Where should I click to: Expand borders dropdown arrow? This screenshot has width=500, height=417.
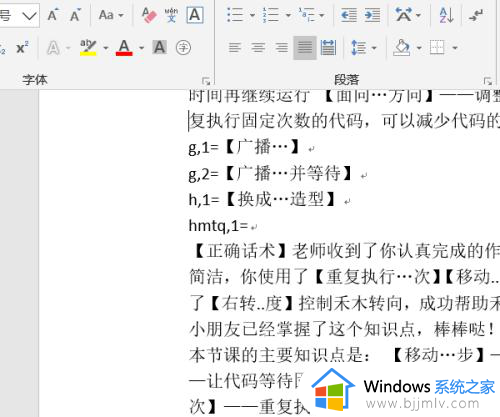(x=455, y=48)
